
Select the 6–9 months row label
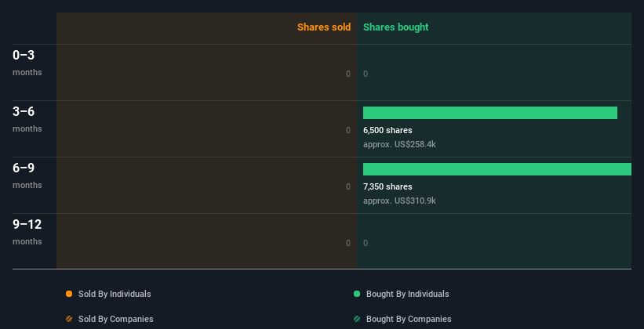[27, 175]
